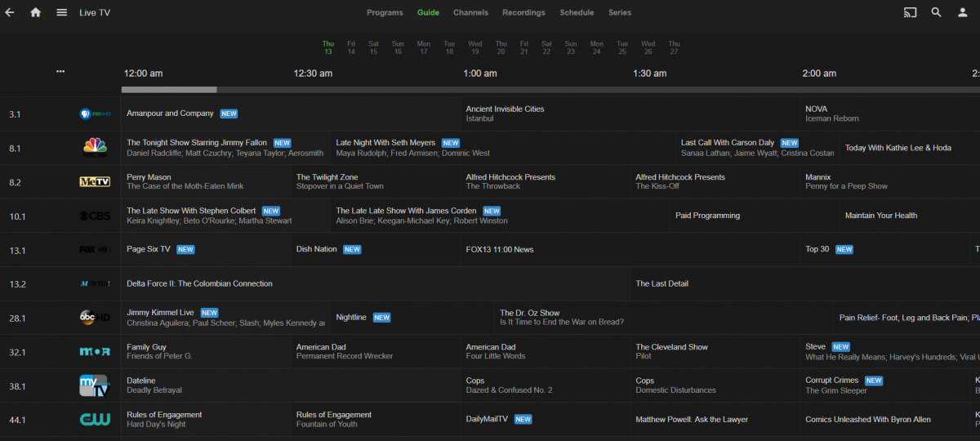
Task: Select the Movies! channel 13.2 logo
Action: tap(95, 283)
